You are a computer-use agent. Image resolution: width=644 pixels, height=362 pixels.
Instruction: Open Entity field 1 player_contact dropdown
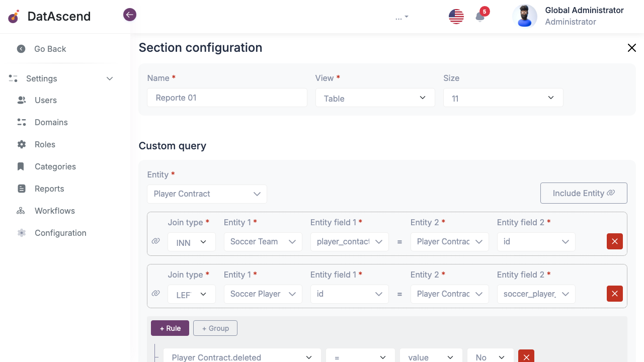pos(350,242)
